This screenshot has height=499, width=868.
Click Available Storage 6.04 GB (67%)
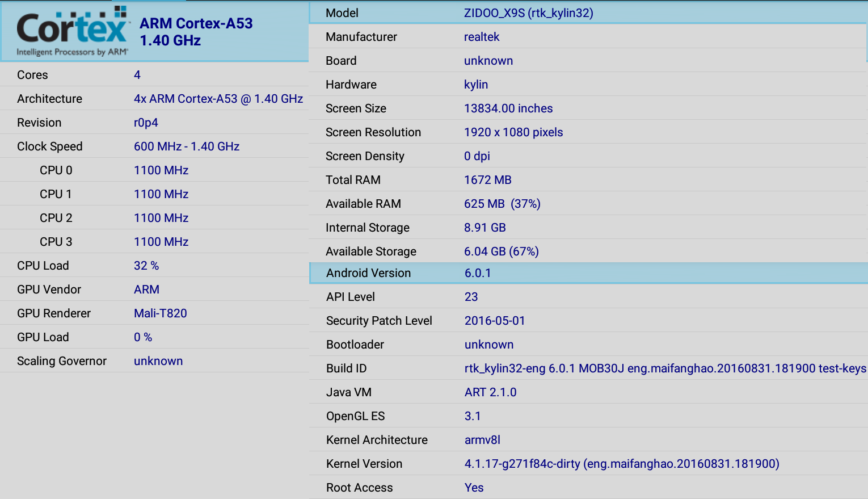502,251
